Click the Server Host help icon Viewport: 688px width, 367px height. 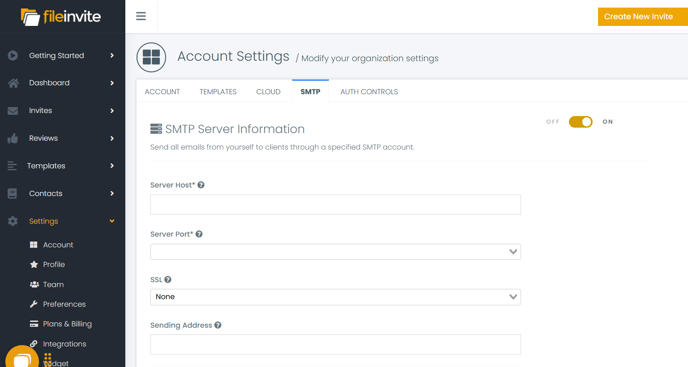tap(201, 185)
